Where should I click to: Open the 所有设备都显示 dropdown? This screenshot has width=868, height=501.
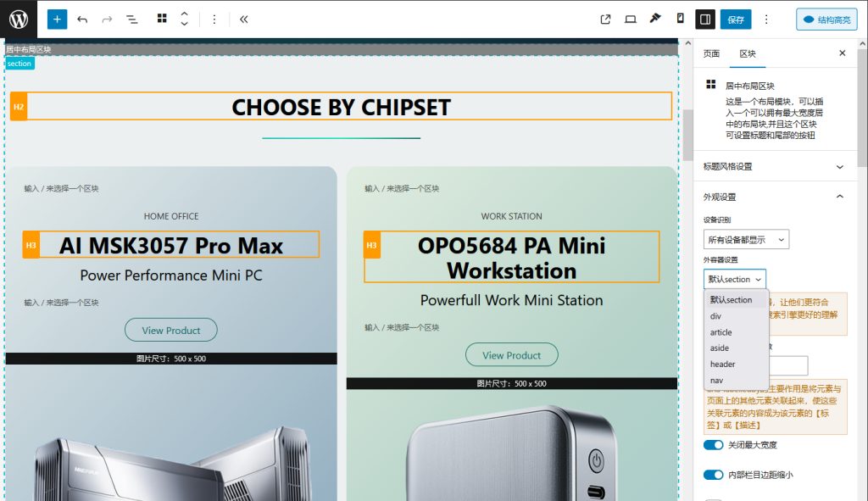[746, 240]
